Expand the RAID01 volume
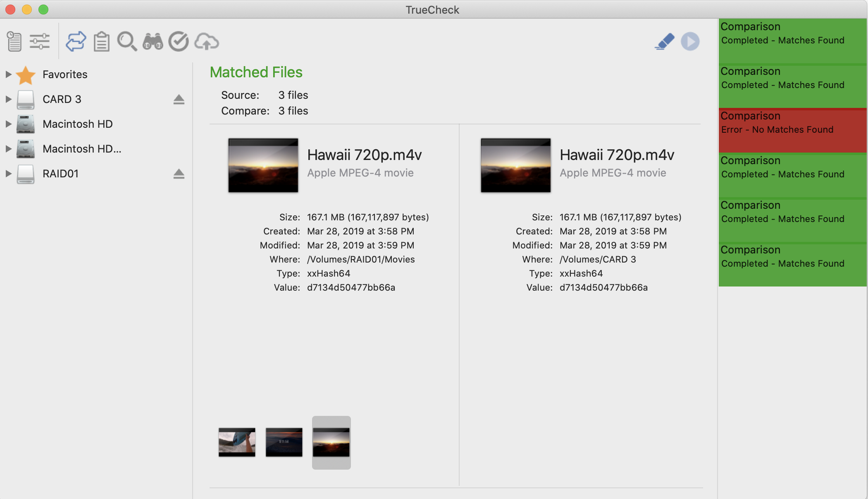868x499 pixels. click(8, 174)
